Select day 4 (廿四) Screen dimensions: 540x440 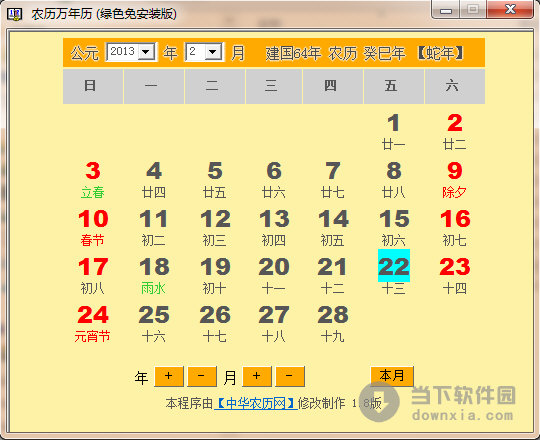click(x=154, y=180)
